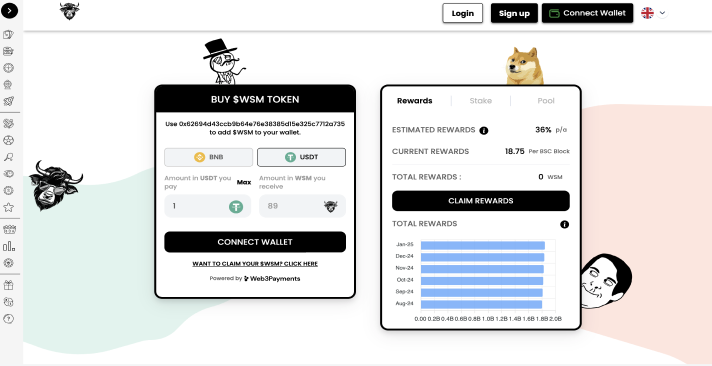This screenshot has height=366, width=712.
Task: Click the Jan-25 bar in the rewards chart
Action: [483, 246]
